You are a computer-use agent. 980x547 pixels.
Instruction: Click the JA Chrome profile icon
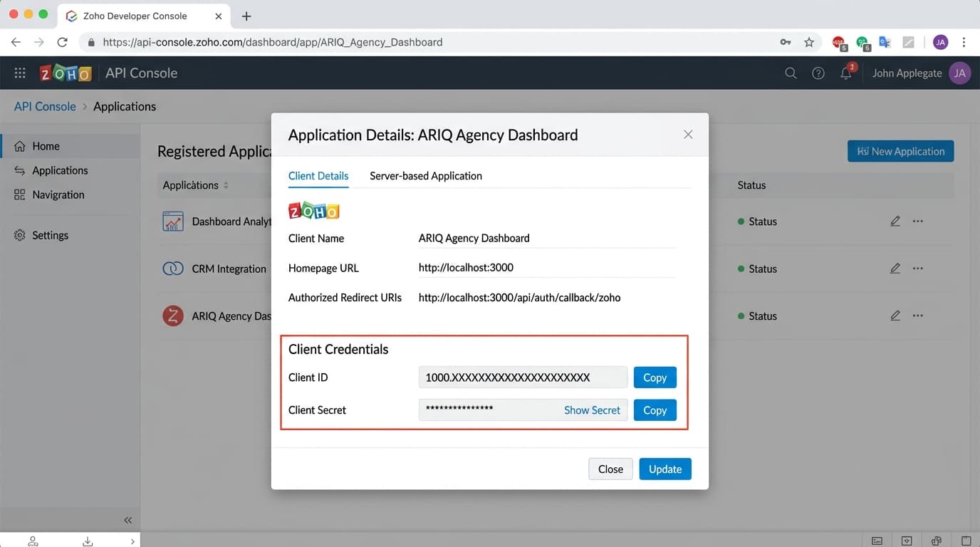(941, 42)
